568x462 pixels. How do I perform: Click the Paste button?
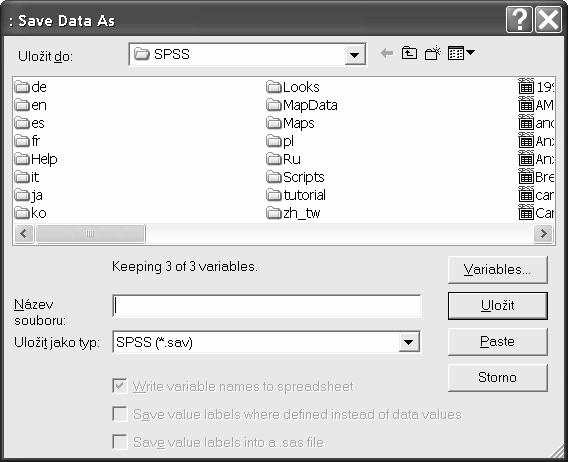coord(497,342)
